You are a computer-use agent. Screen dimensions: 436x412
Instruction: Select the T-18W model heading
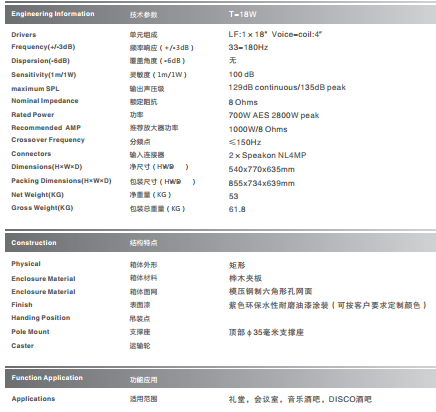click(x=243, y=14)
